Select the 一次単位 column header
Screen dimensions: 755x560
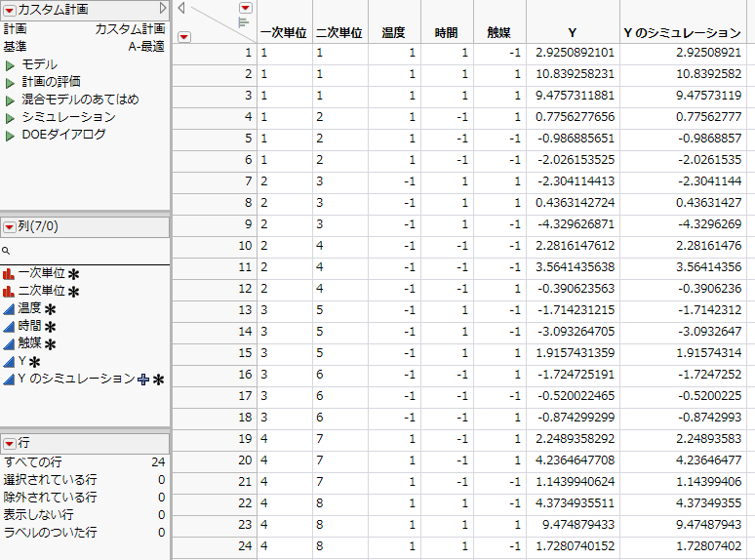click(284, 33)
